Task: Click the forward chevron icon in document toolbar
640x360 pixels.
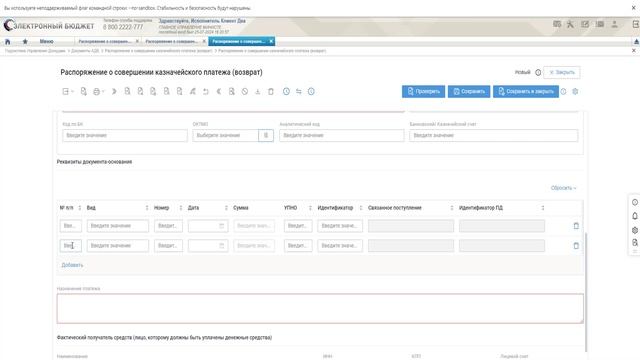Action: 114,91
